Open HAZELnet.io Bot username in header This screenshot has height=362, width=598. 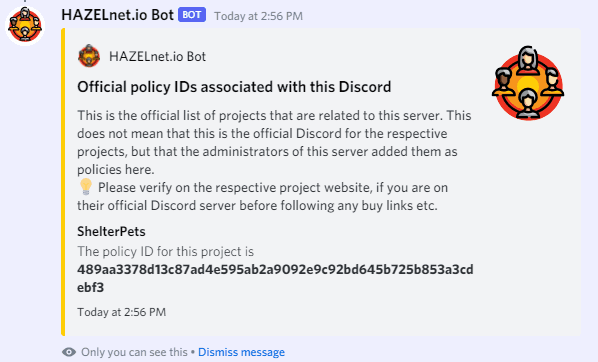click(117, 15)
